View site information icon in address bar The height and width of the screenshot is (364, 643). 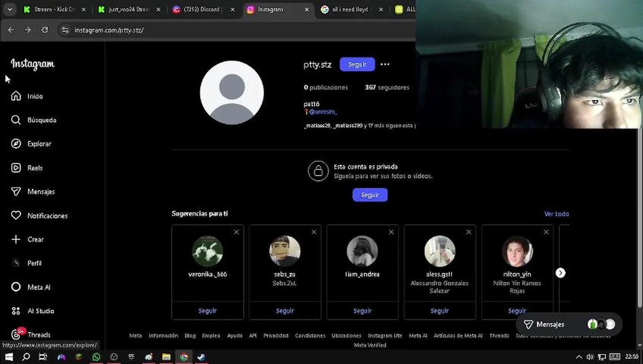65,30
